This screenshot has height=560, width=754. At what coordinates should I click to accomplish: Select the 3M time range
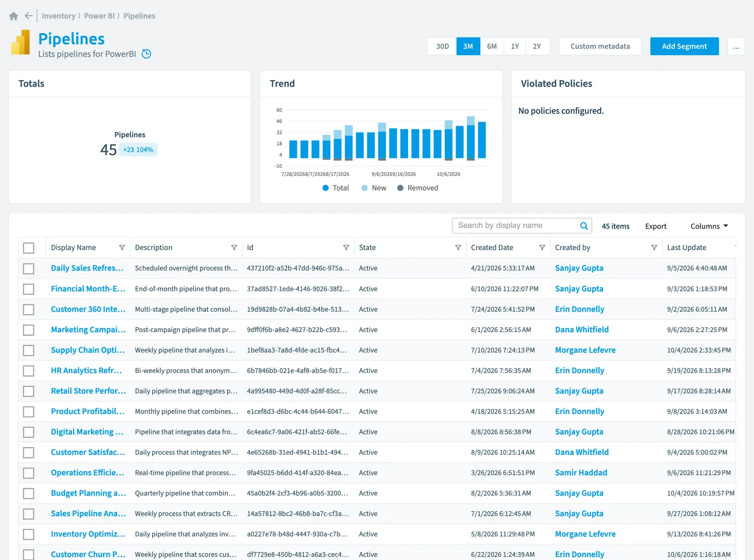pyautogui.click(x=468, y=47)
